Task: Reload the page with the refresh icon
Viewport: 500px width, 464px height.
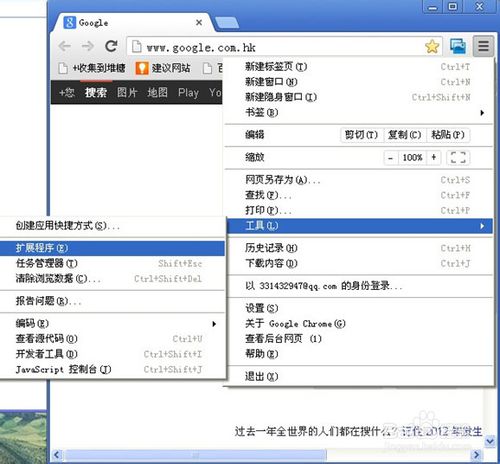Action: tap(111, 46)
